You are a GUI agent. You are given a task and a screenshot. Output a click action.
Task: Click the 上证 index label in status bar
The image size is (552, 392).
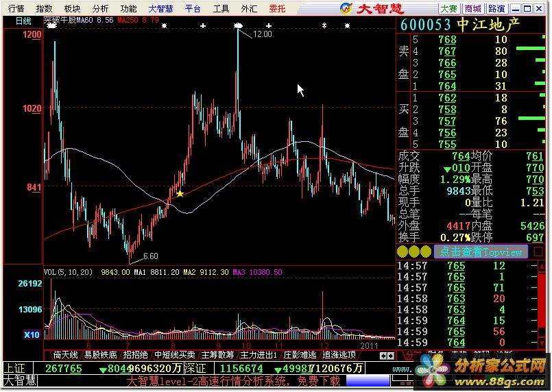coord(14,369)
